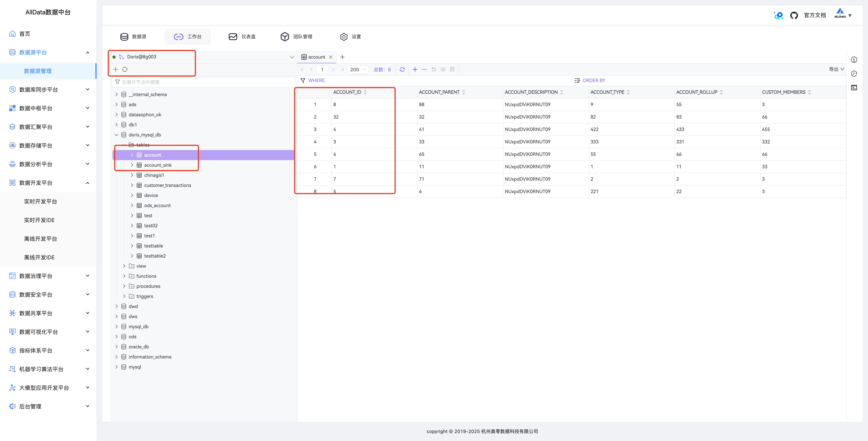Click the 官方文档 link
The height and width of the screenshot is (441, 868).
[x=814, y=16]
